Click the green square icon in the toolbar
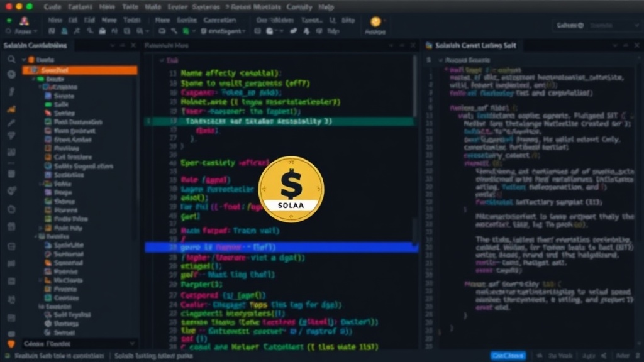The image size is (644, 362). click(x=186, y=31)
